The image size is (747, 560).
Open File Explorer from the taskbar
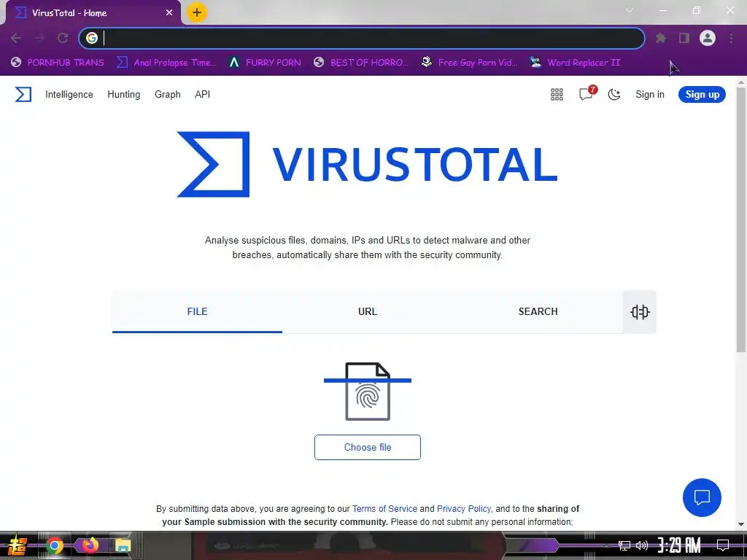pyautogui.click(x=123, y=545)
